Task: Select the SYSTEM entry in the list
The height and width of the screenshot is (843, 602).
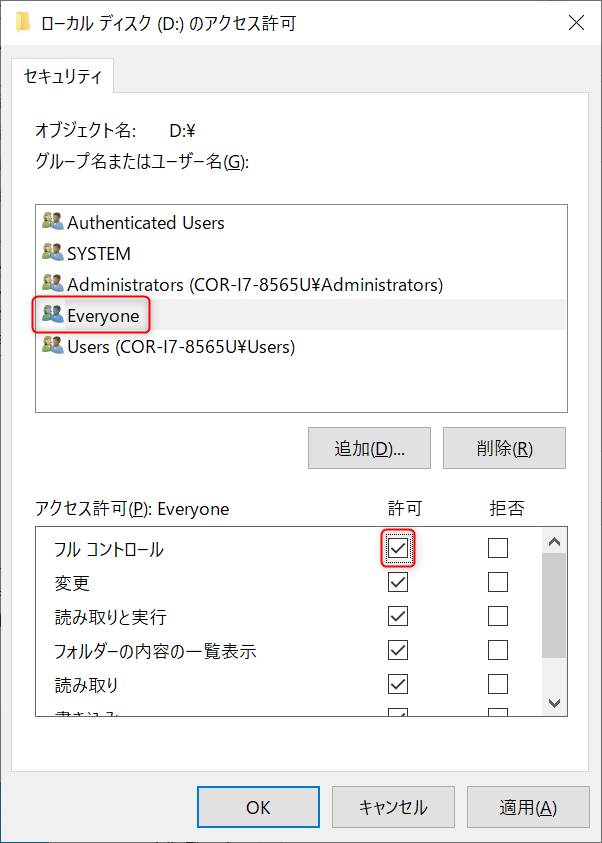Action: (301, 253)
